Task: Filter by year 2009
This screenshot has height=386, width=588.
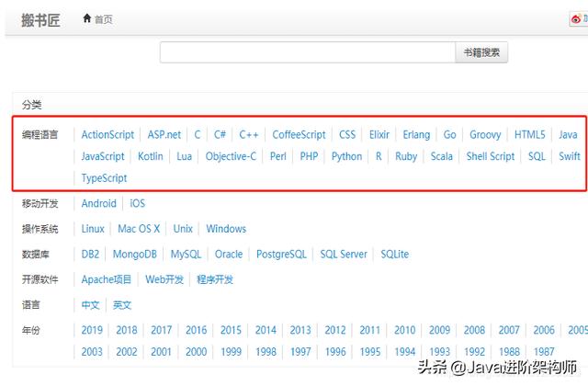Action: click(x=439, y=330)
